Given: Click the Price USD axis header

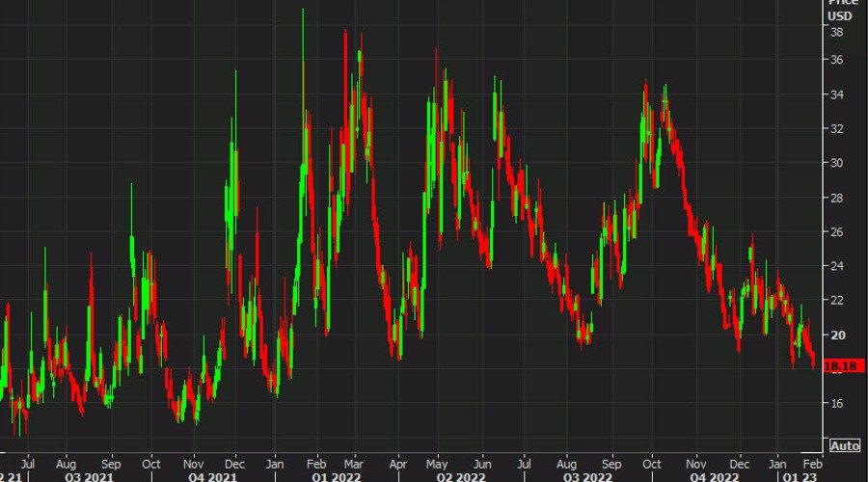Looking at the screenshot, I should coord(842,11).
